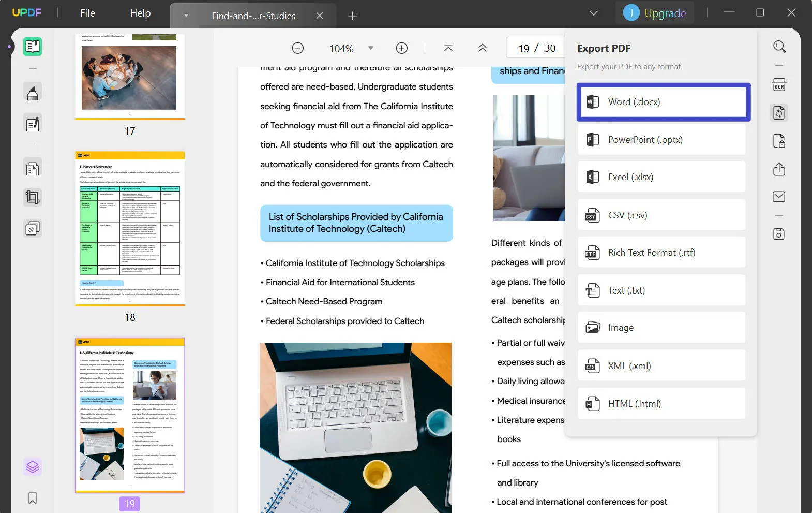
Task: Click 'Federal Scholarships provided to Caltech' text
Action: [x=344, y=321]
